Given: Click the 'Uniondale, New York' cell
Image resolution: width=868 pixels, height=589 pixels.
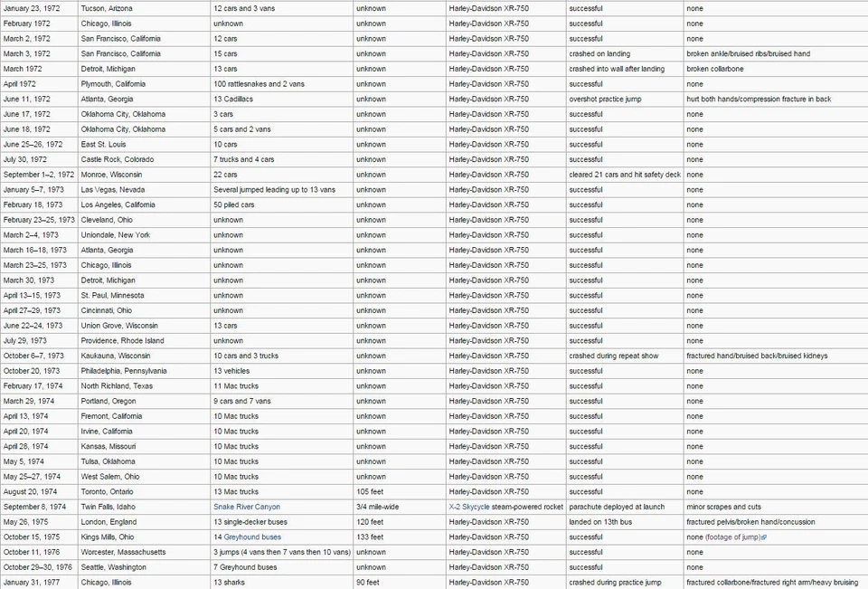Looking at the screenshot, I should click(144, 235).
